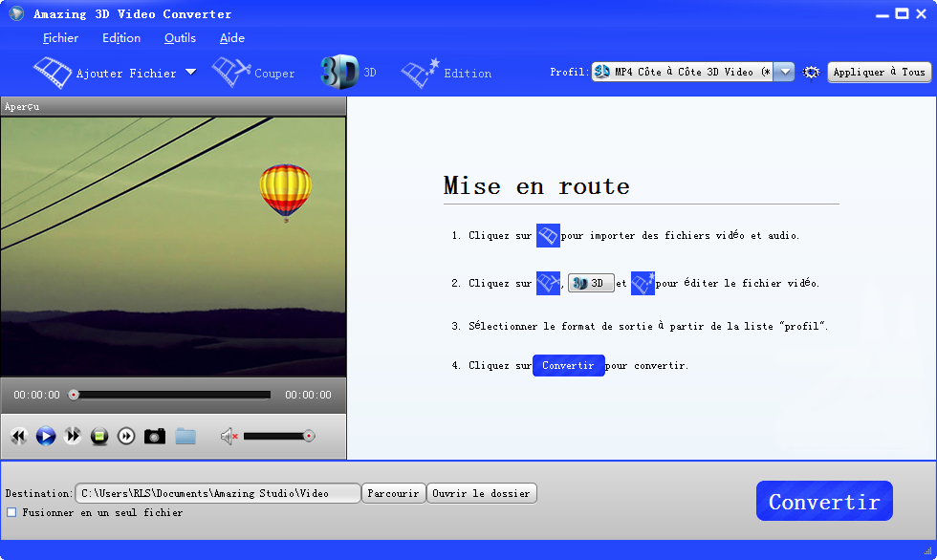Click Appliquer à Tous button

(879, 73)
